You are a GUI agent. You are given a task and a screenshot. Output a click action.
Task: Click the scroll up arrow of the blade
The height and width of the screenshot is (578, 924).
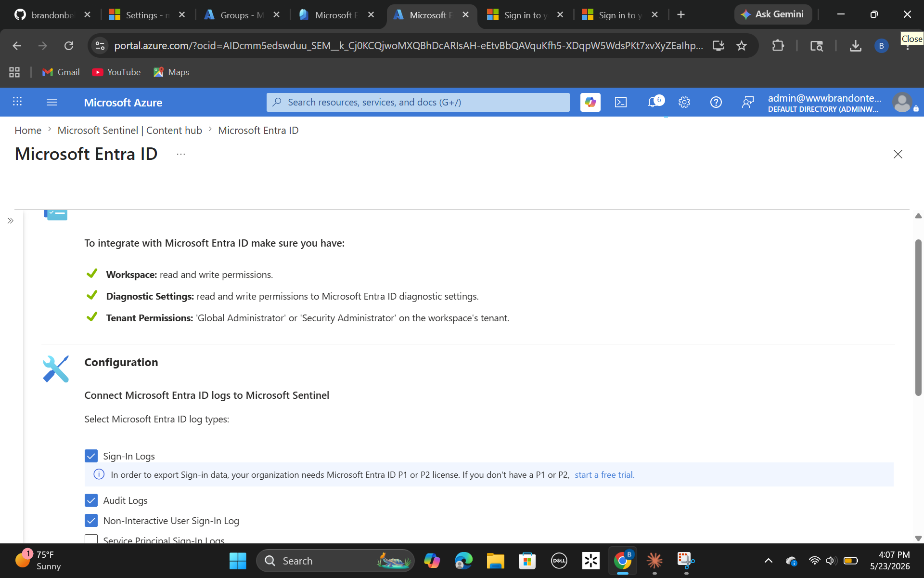[x=918, y=216]
